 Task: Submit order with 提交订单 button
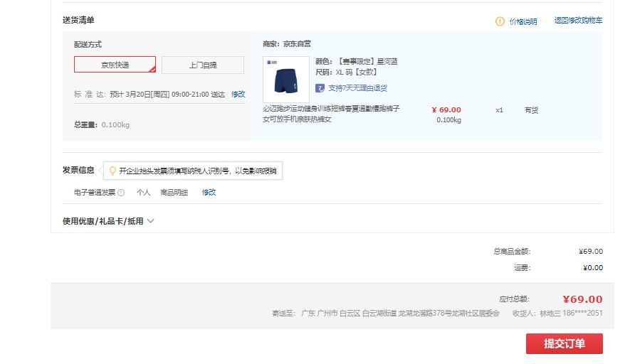[x=564, y=343]
